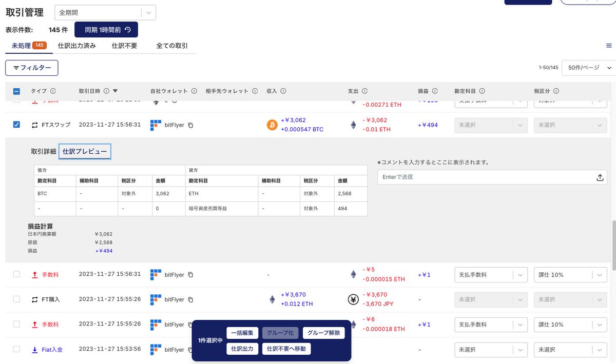
Task: Toggle the select-all checkbox in the header
Action: (16, 91)
